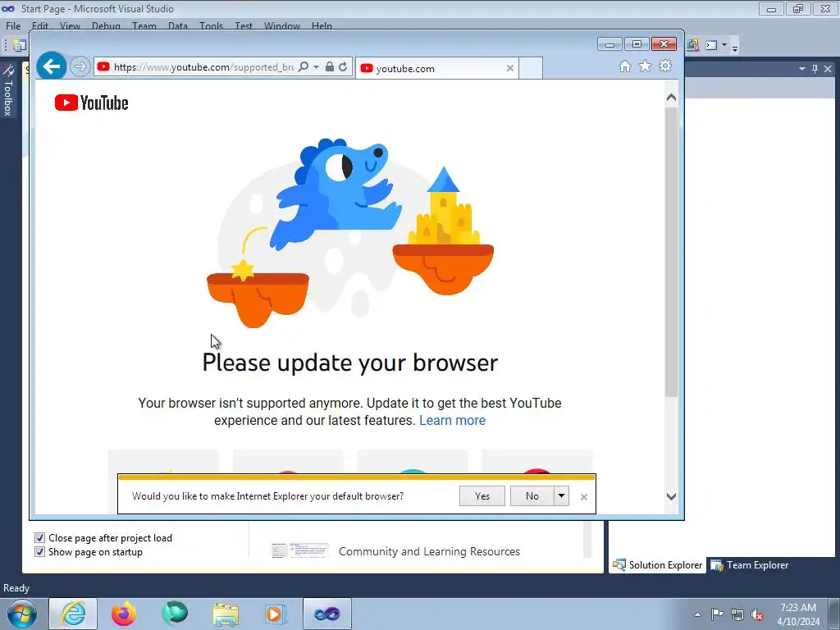This screenshot has height=630, width=840.
Task: Answer No to default browser prompt
Action: (532, 496)
